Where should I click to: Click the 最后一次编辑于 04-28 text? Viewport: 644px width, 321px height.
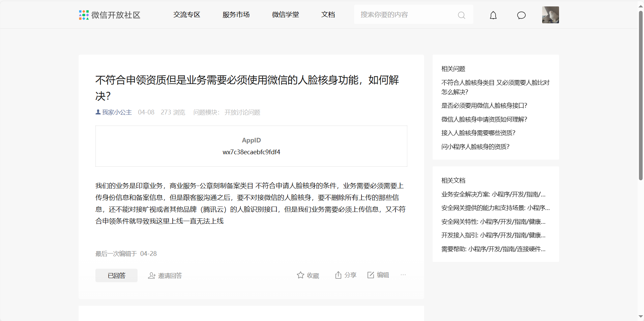click(x=126, y=253)
